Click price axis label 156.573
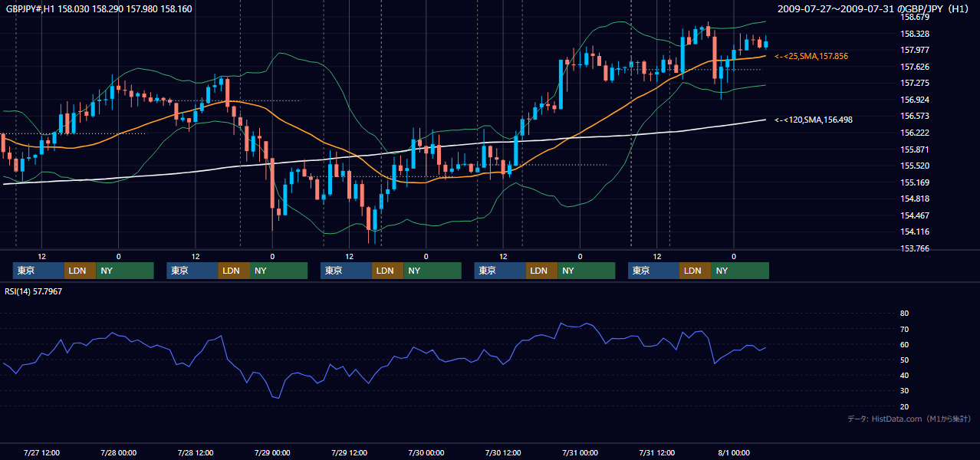This screenshot has width=980, height=460. 913,117
